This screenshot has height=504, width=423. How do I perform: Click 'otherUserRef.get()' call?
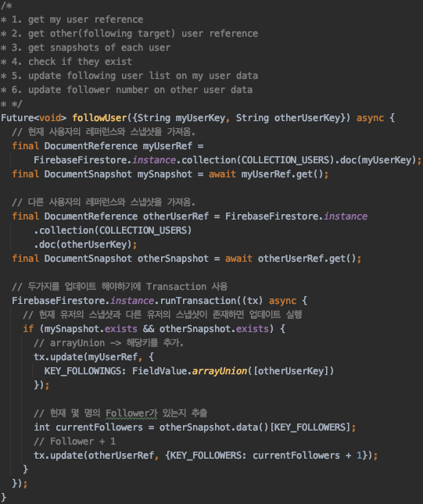(x=306, y=259)
